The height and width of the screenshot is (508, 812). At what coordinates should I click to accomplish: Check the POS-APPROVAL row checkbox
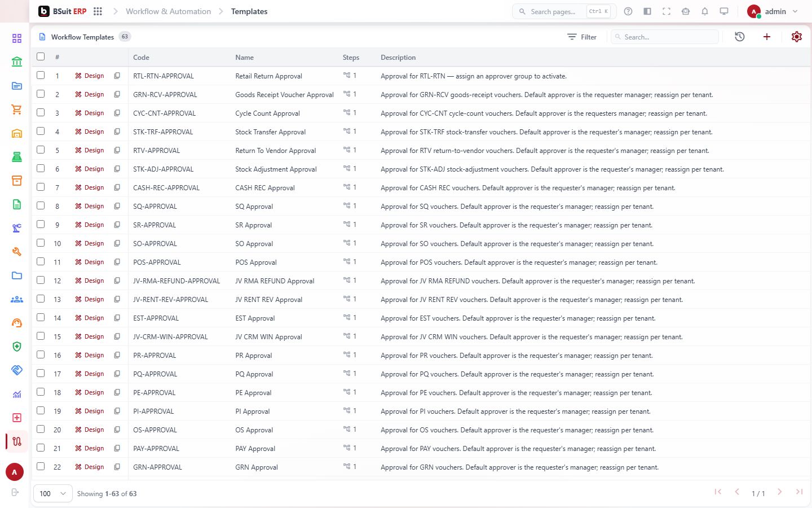[41, 261]
